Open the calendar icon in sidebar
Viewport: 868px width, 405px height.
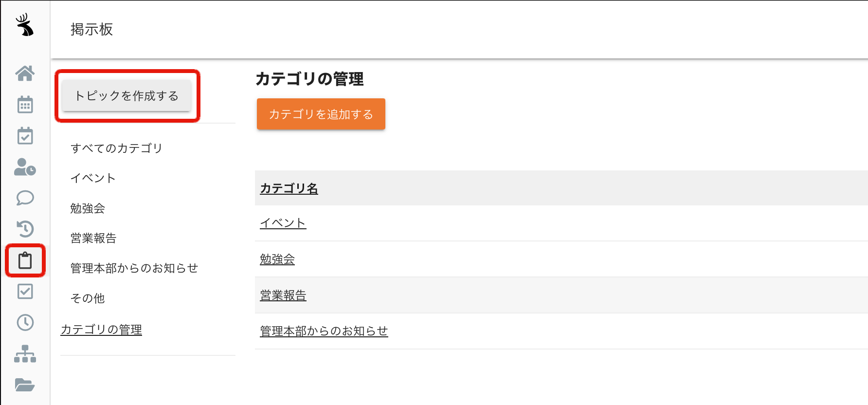(25, 104)
